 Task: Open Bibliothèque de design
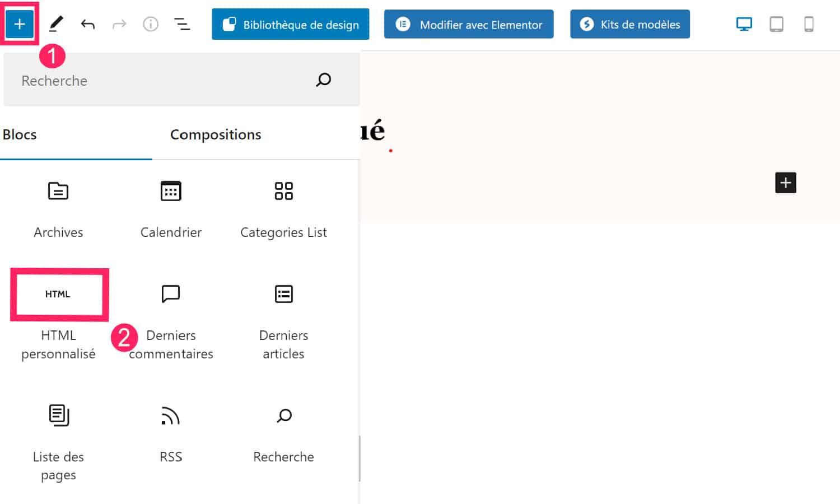pos(290,24)
